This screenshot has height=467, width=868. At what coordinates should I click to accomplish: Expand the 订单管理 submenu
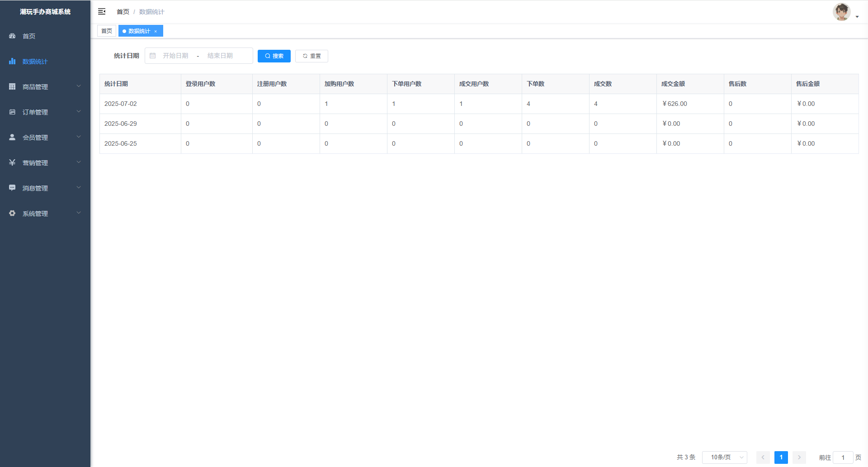[79, 111]
